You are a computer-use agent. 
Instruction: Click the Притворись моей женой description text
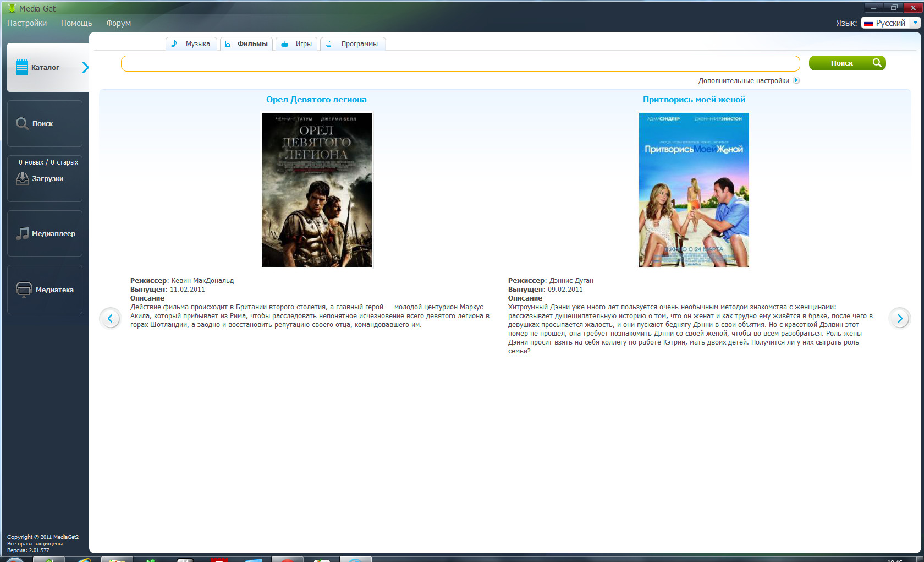click(x=690, y=329)
